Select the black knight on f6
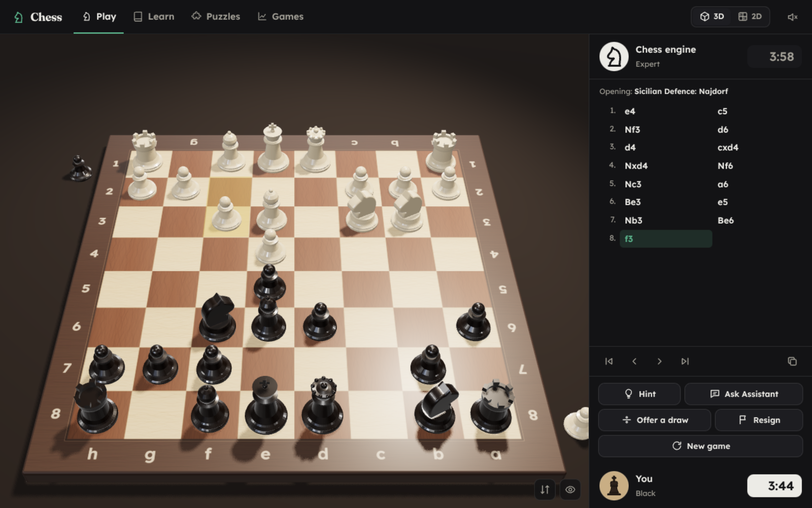This screenshot has width=812, height=508. [x=217, y=319]
